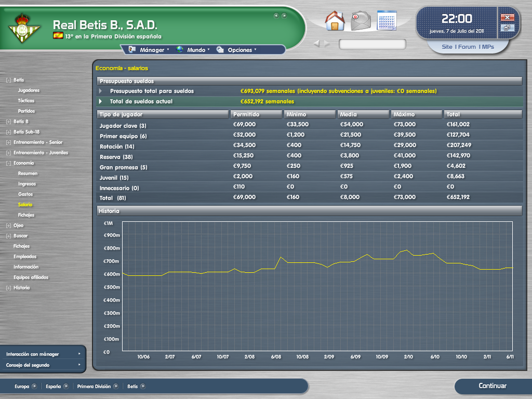Viewport: 532px width, 399px height.
Task: Follow the Site link
Action: 447,47
